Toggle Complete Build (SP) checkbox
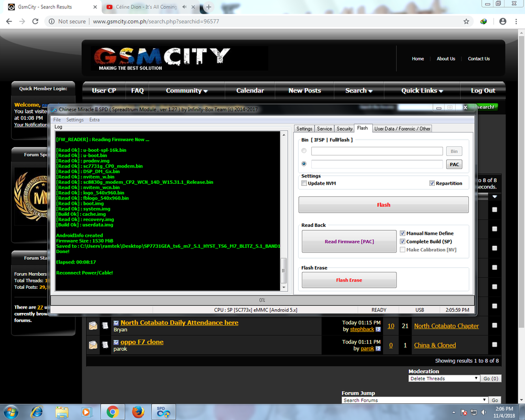Image resolution: width=525 pixels, height=420 pixels. click(403, 241)
